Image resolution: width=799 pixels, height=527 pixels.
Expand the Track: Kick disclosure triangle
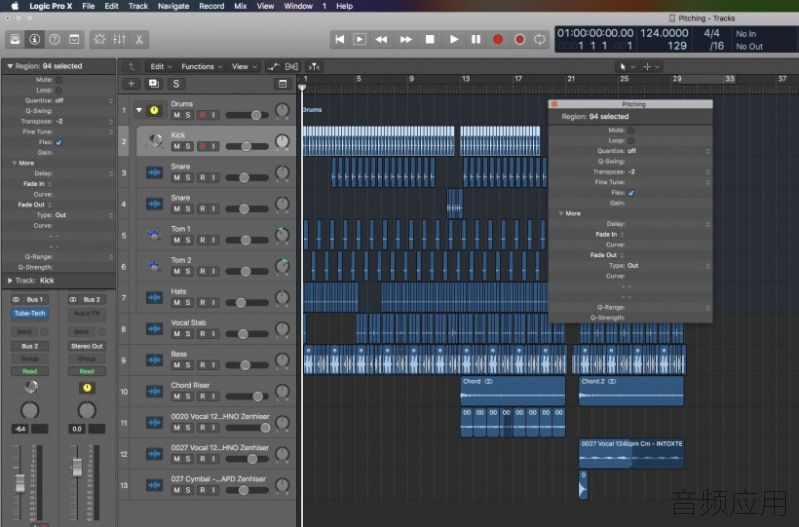click(x=10, y=281)
